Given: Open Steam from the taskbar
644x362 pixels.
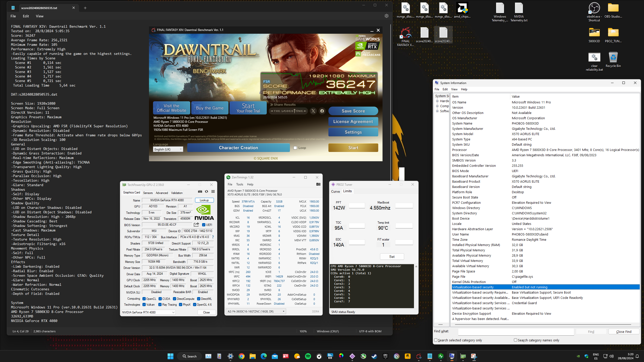Looking at the screenshot, I should pos(374,356).
